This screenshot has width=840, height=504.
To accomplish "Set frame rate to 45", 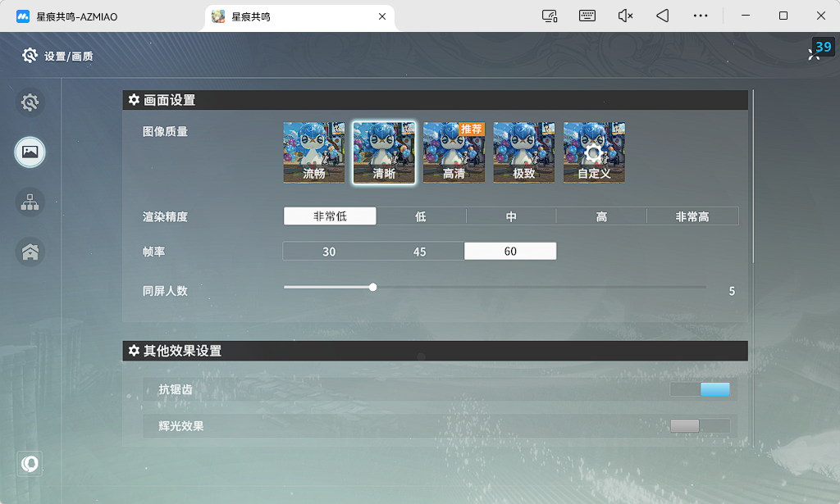I will tap(419, 252).
